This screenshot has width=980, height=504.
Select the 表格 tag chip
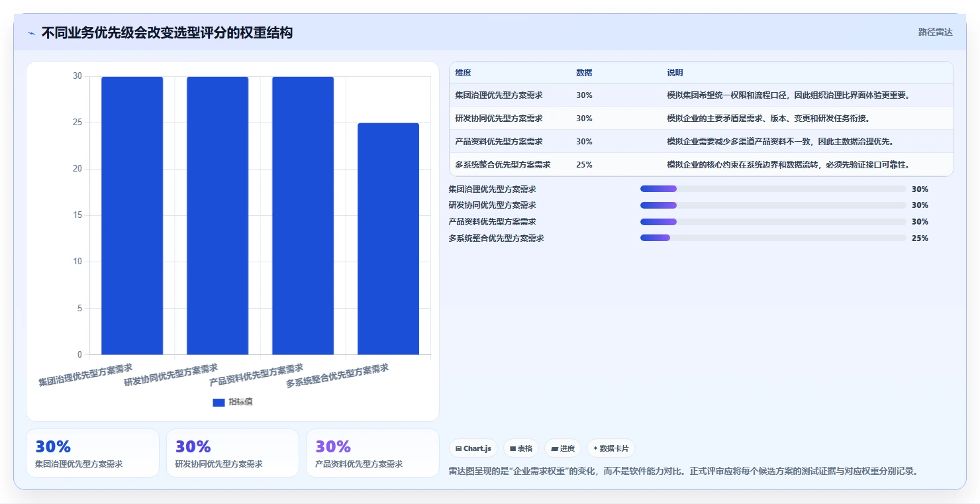521,448
